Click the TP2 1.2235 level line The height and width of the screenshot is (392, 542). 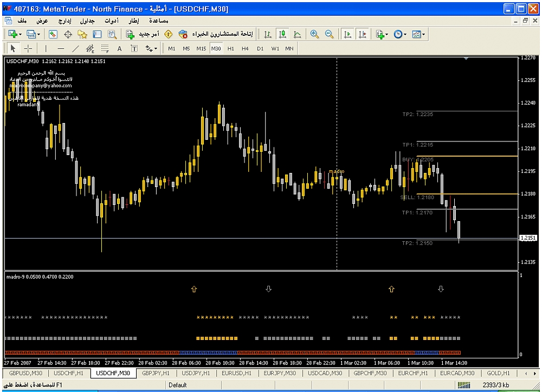[467, 111]
